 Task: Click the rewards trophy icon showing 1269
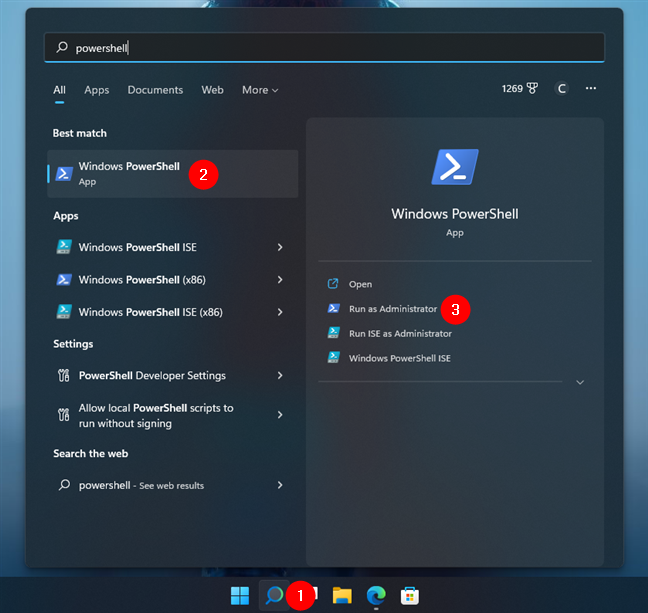[532, 88]
